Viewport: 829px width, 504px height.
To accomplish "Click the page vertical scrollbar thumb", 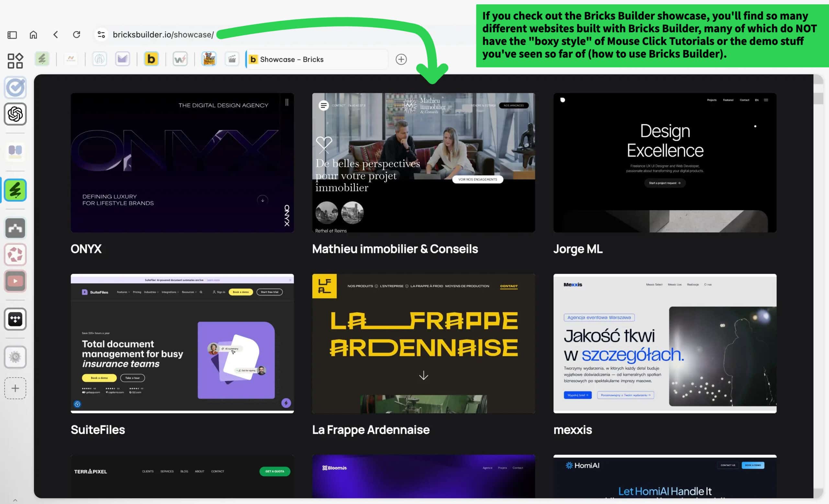I will pyautogui.click(x=818, y=98).
